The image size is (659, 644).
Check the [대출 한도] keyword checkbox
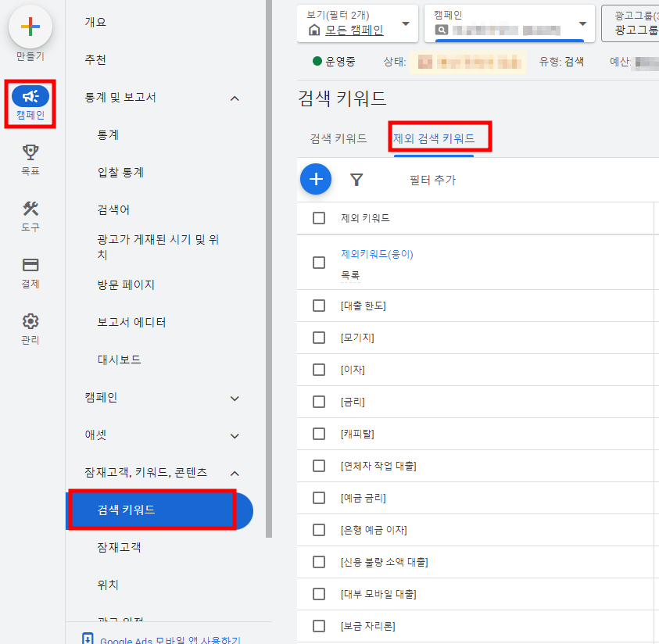click(x=319, y=306)
